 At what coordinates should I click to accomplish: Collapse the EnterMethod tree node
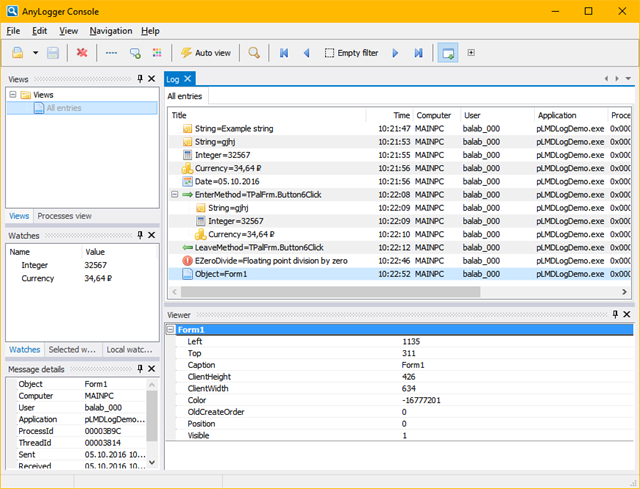click(175, 194)
